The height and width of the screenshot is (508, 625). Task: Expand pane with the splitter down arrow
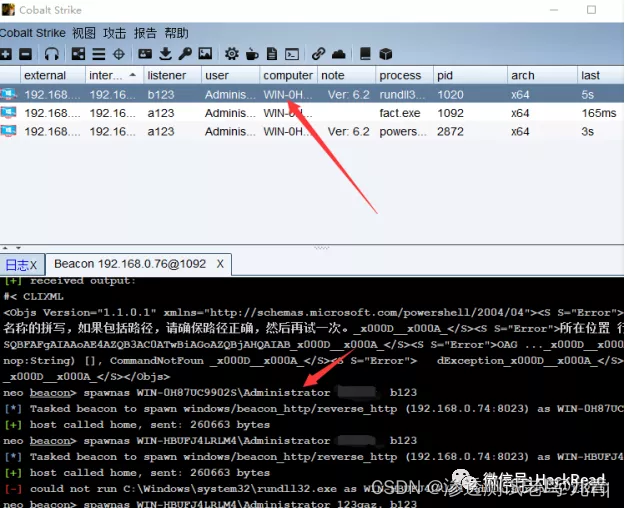pyautogui.click(x=18, y=248)
